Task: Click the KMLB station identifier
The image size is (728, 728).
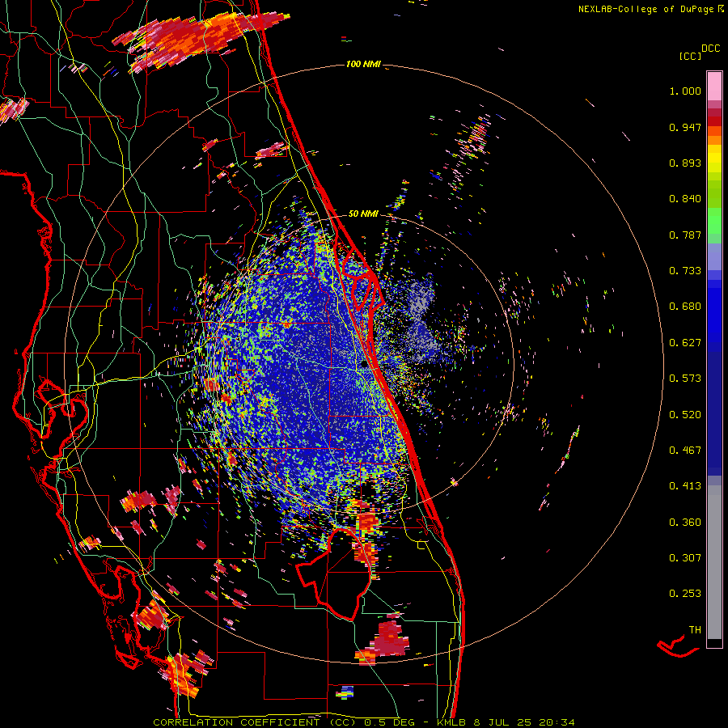Action: pos(453,722)
